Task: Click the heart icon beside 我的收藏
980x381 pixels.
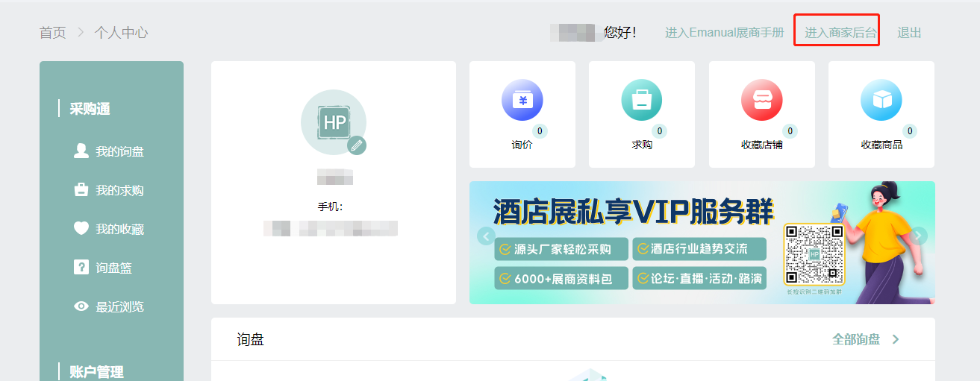Action: click(x=81, y=229)
